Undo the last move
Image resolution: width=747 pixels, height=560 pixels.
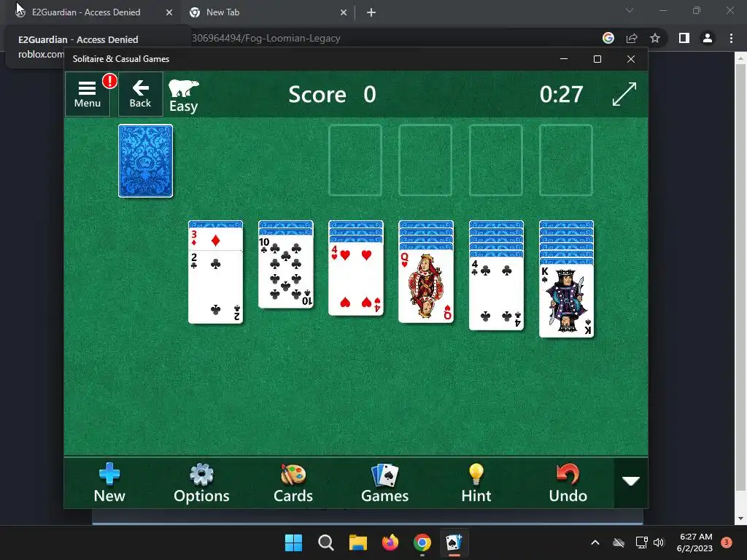coord(568,483)
